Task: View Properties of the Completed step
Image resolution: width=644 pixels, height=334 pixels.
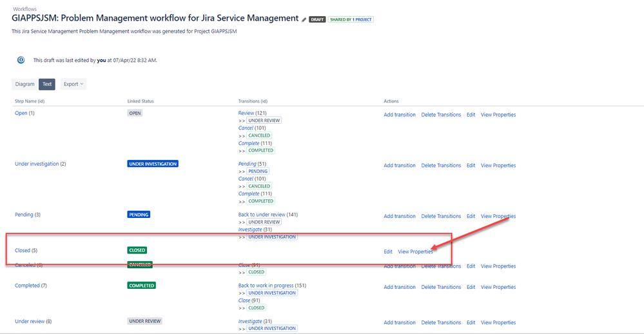Action: (x=498, y=287)
